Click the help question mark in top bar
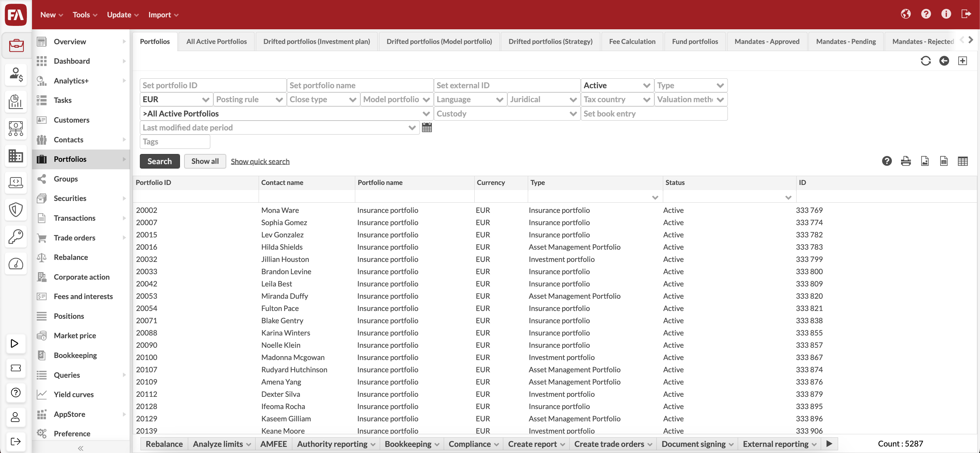This screenshot has height=453, width=980. coord(926,14)
